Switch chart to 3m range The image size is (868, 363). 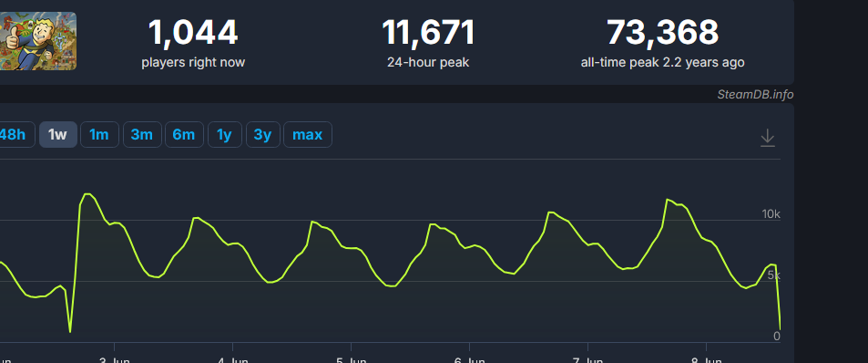[x=142, y=135]
